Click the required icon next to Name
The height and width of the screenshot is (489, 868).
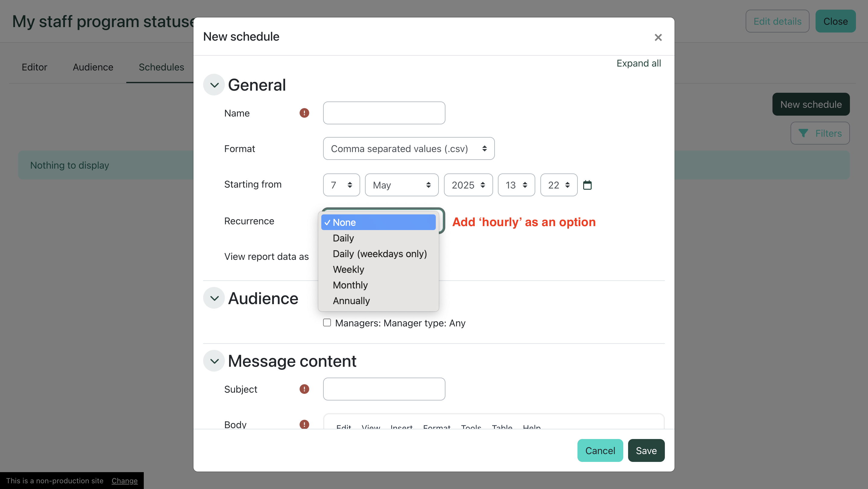coord(304,113)
